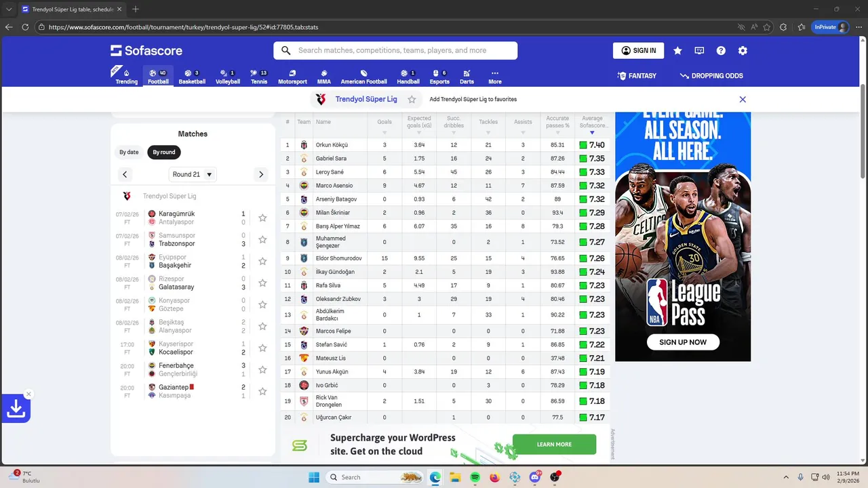Open Windows Start menu
The height and width of the screenshot is (488, 868).
point(314,477)
